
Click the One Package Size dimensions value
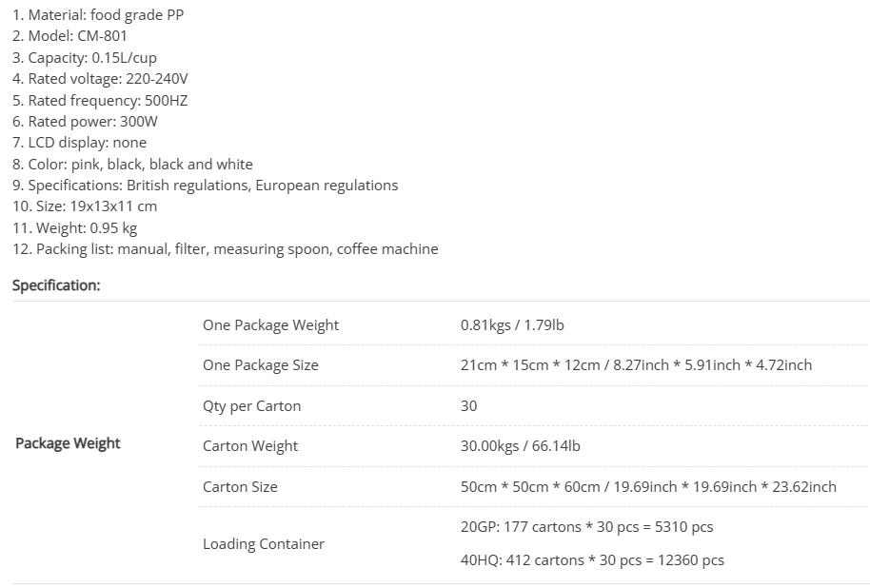tap(637, 365)
